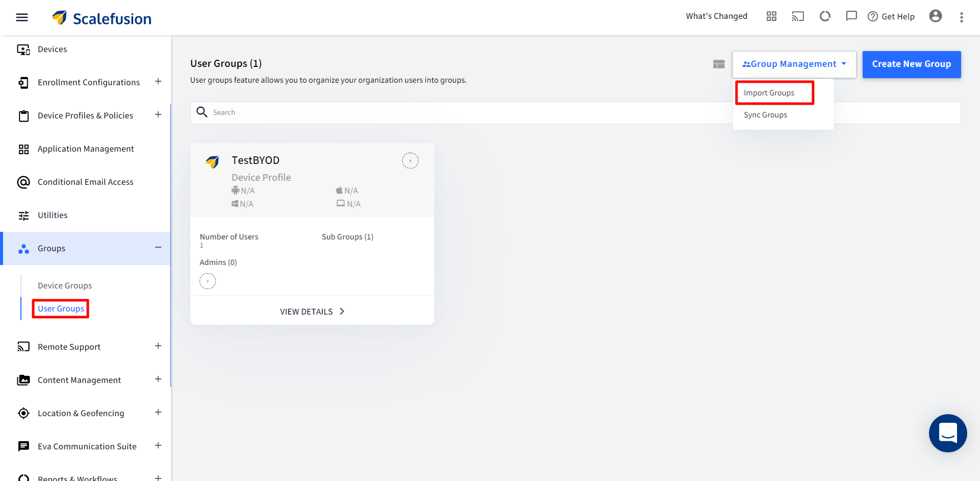Click the Scalefusion logo
980x481 pixels.
[102, 18]
